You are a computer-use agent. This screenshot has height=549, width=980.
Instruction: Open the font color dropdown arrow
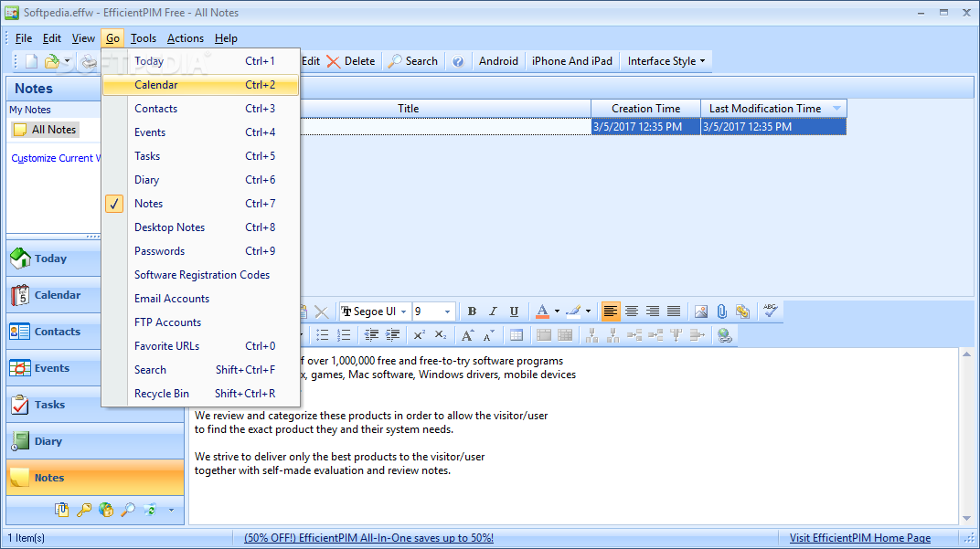click(x=557, y=311)
